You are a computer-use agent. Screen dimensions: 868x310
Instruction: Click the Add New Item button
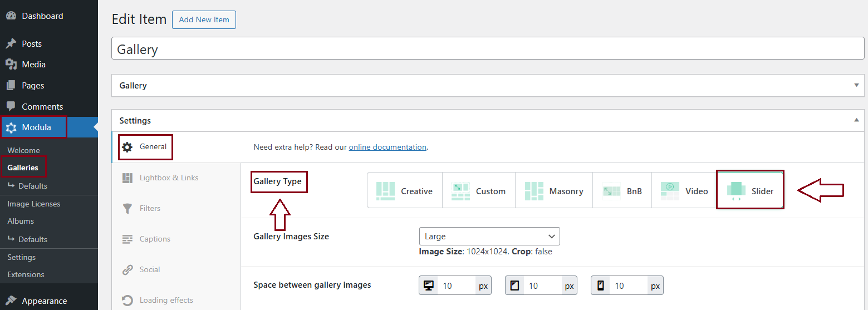coord(204,19)
